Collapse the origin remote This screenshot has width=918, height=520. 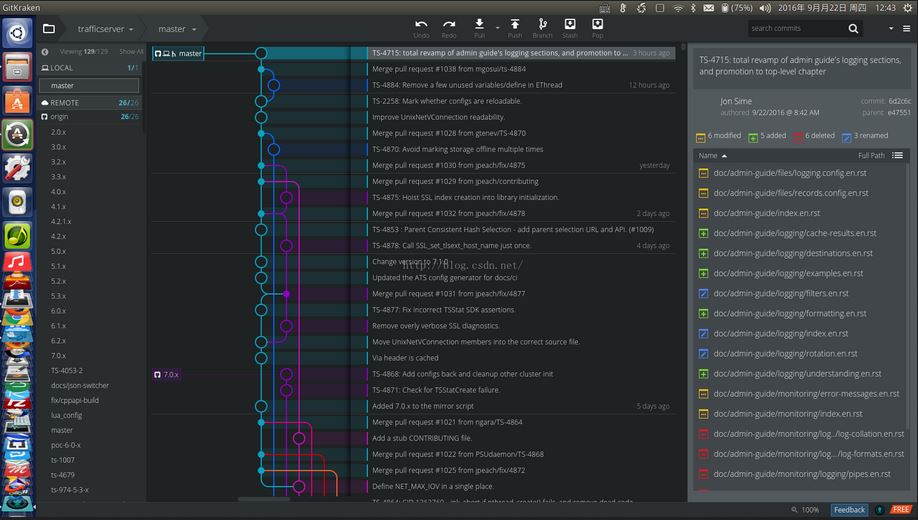[90, 117]
